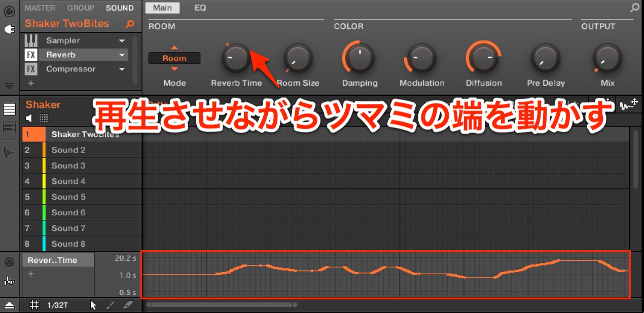Click the Shaker group name
Viewport: 644px width, 313px height.
coord(43,105)
